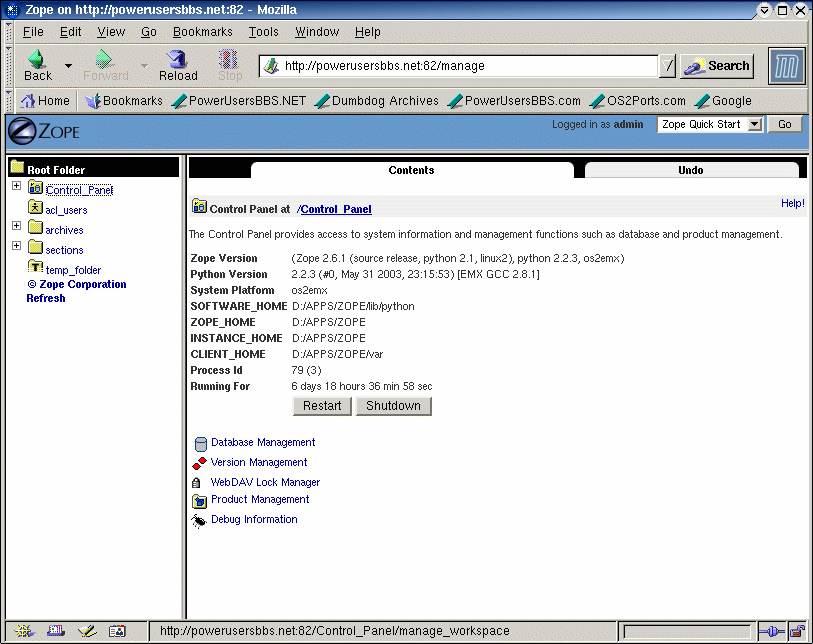The height and width of the screenshot is (644, 813).
Task: Click the WebDAV Lock Manager padlock icon
Action: pyautogui.click(x=196, y=483)
